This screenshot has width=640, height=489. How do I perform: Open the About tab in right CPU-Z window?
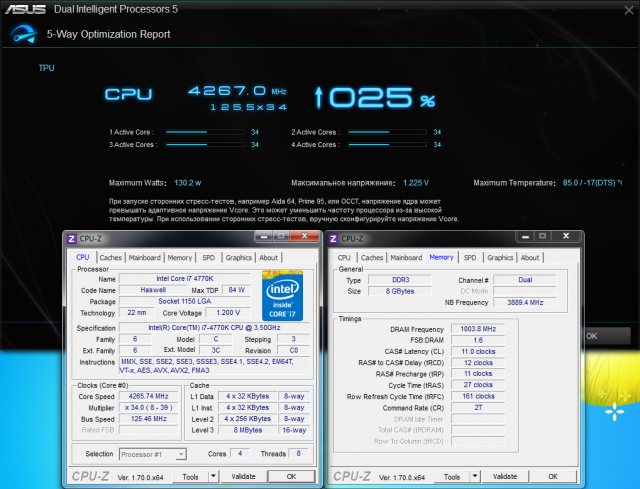point(530,258)
